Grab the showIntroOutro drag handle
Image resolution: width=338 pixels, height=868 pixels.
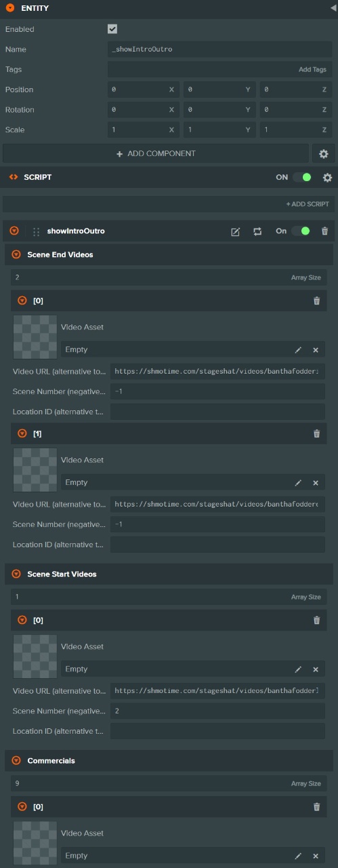(36, 231)
